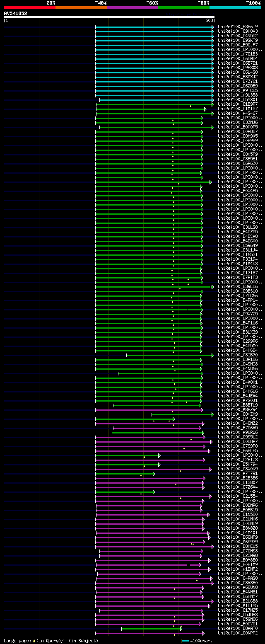The width and height of the screenshot is (265, 644).
Task: Click the arrowhead ending the UniRef100_A4S467 bar
Action: pyautogui.click(x=213, y=114)
